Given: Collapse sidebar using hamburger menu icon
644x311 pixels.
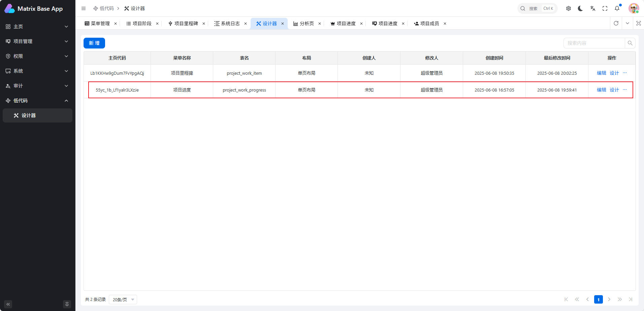Looking at the screenshot, I should tap(84, 8).
